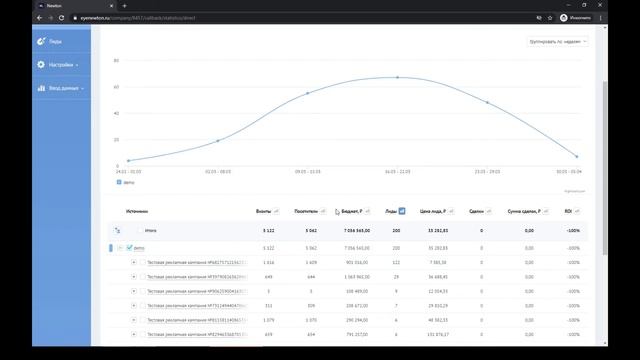Image resolution: width=640 pixels, height=360 pixels.
Task: Expand the campaign row with 1 616 visits
Action: 133,262
